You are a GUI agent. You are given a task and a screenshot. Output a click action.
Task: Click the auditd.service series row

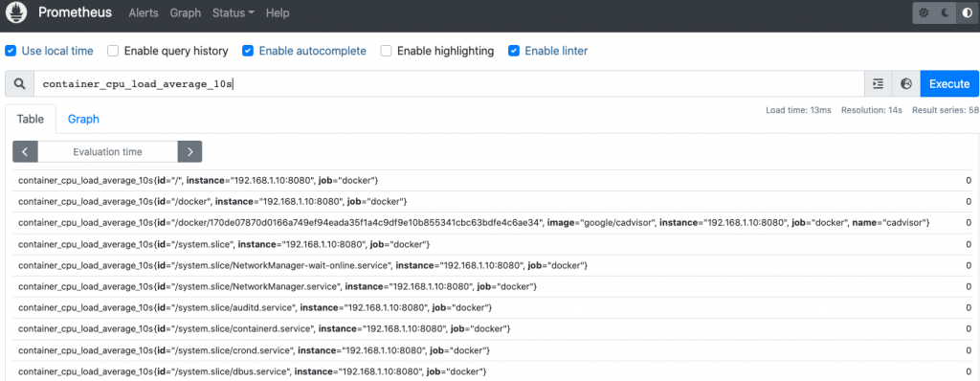493,307
